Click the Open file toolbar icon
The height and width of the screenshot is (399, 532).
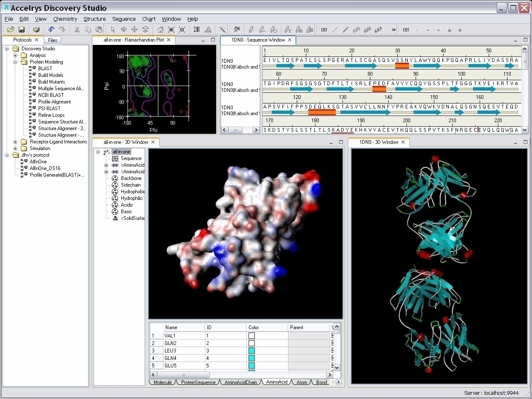point(10,30)
